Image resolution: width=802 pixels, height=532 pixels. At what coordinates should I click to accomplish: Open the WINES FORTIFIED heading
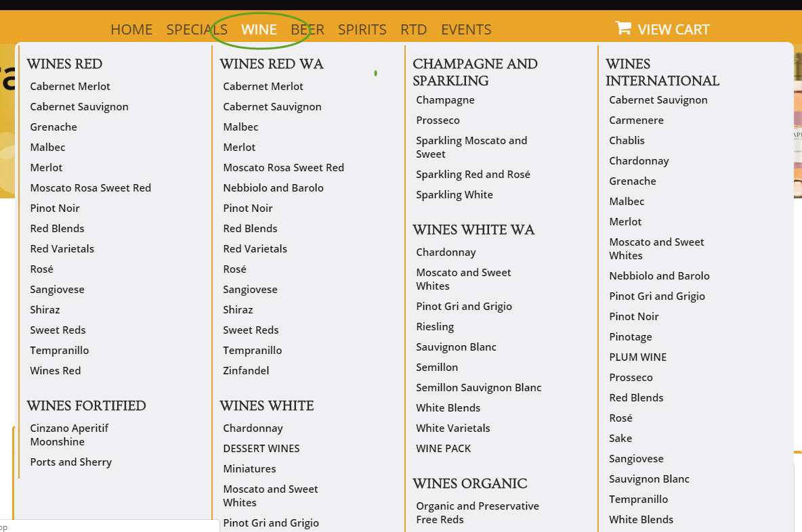[87, 406]
